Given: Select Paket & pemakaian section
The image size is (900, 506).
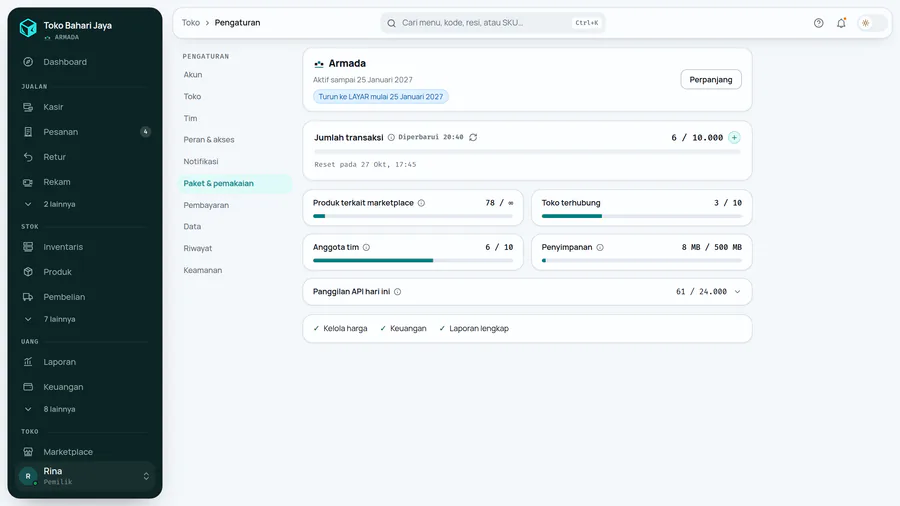Looking at the screenshot, I should click(x=235, y=183).
